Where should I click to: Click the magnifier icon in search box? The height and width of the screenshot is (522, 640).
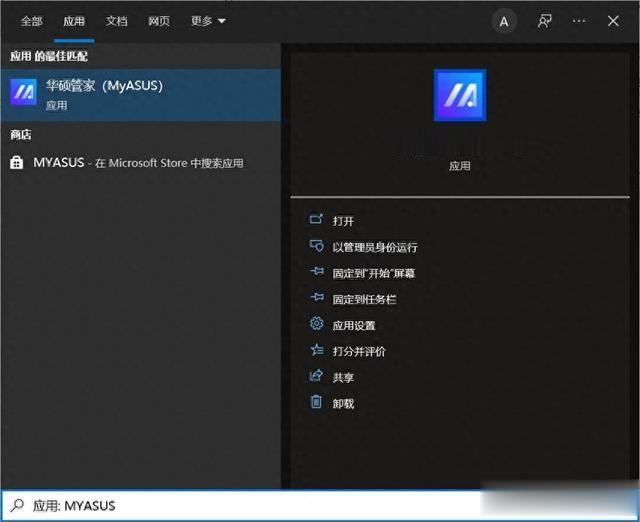click(x=17, y=505)
